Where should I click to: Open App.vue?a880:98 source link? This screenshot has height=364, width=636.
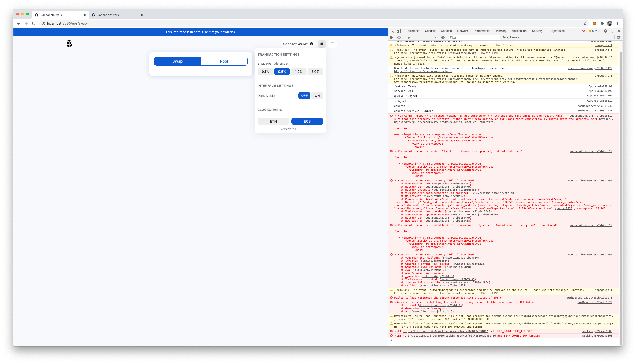(x=600, y=86)
